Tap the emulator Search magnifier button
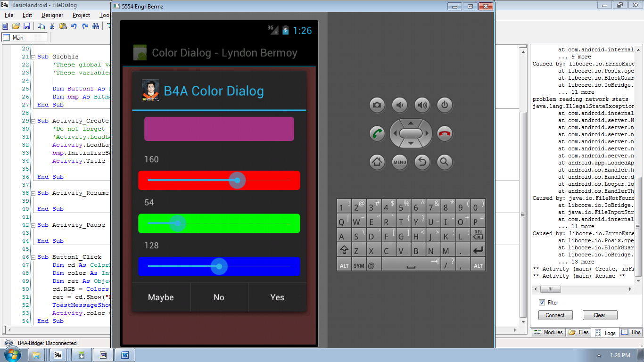The image size is (644, 362). [445, 162]
